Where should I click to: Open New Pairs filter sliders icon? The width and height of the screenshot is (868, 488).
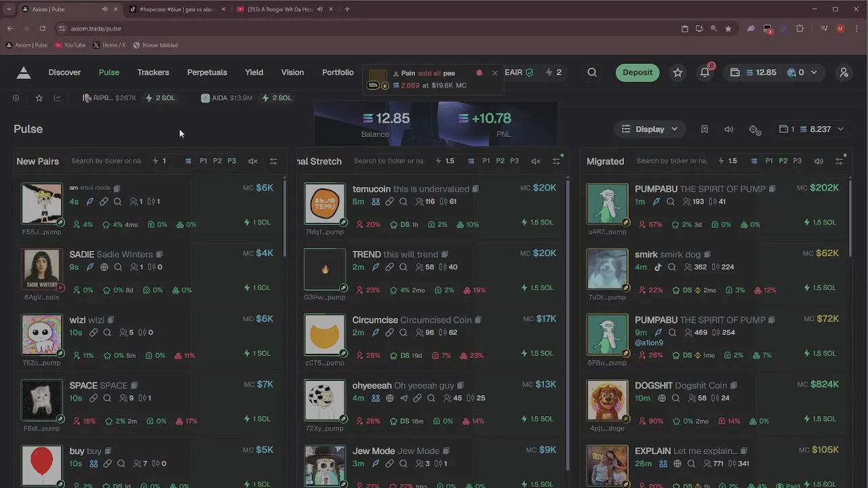pyautogui.click(x=273, y=161)
